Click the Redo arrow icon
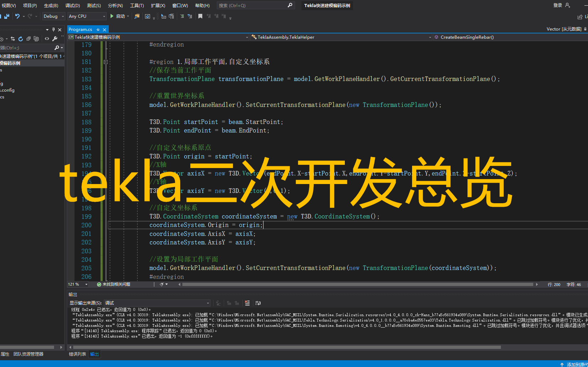588x367 pixels. (30, 16)
